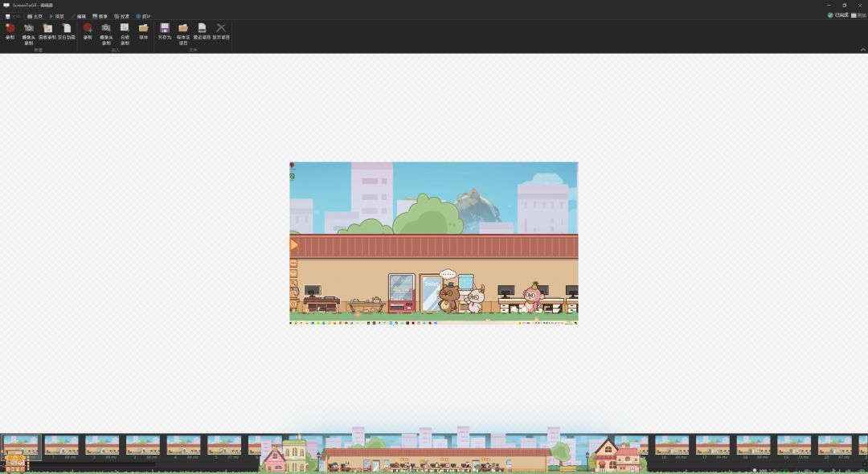Insert a new recording with red plus icon
The width and height of the screenshot is (868, 474).
(x=88, y=32)
